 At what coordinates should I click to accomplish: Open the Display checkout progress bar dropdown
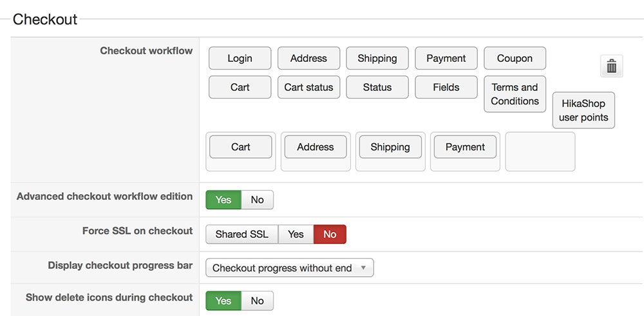[289, 268]
